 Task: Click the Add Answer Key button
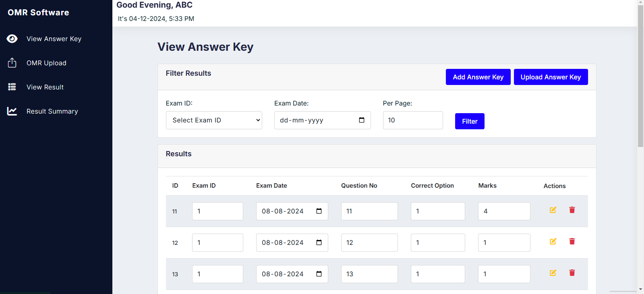pos(478,77)
